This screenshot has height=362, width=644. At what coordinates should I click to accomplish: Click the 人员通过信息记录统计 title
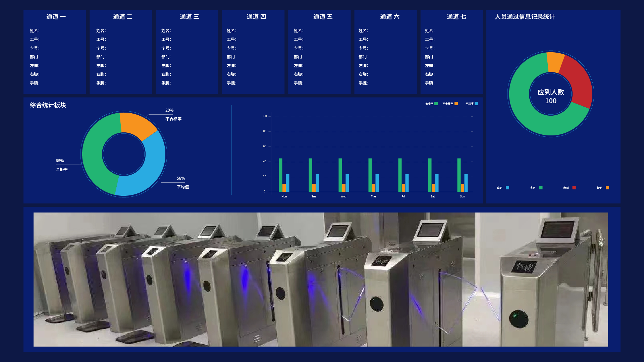pos(525,17)
